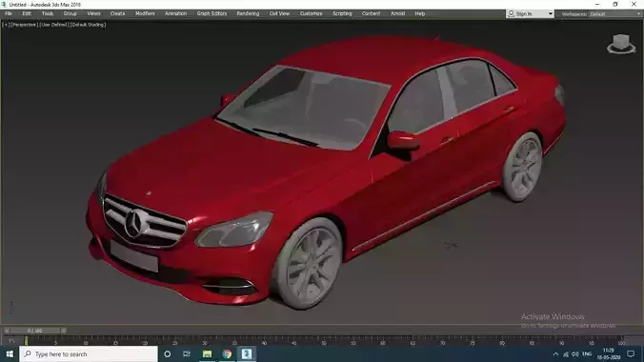
Task: Step time slider back with left arrow
Action: tap(6, 331)
